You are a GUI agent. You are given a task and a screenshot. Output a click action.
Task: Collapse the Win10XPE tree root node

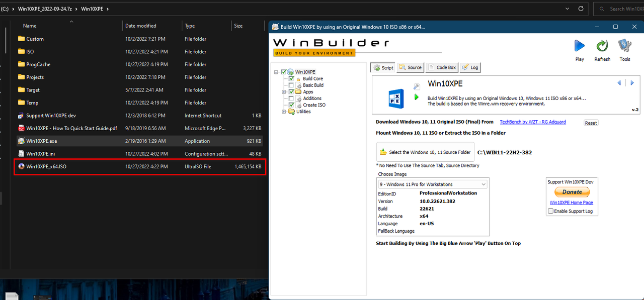(276, 72)
